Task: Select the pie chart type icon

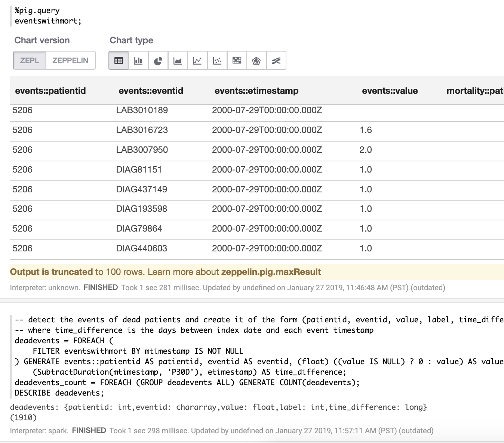Action: coord(158,61)
